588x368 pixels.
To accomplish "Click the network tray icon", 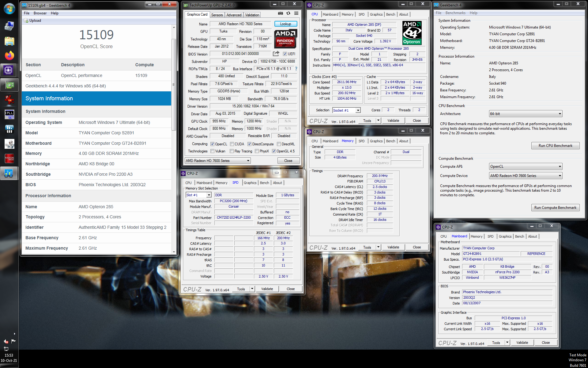I will click(x=6, y=349).
